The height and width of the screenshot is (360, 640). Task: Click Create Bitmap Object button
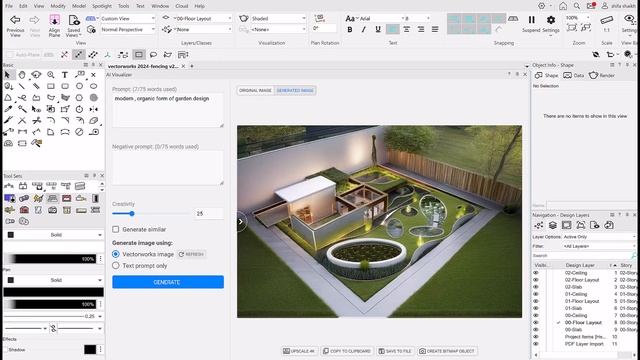pyautogui.click(x=447, y=351)
